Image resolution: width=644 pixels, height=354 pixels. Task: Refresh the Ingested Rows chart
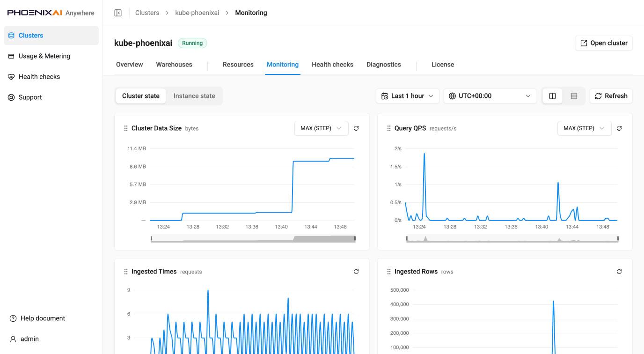[x=619, y=272]
